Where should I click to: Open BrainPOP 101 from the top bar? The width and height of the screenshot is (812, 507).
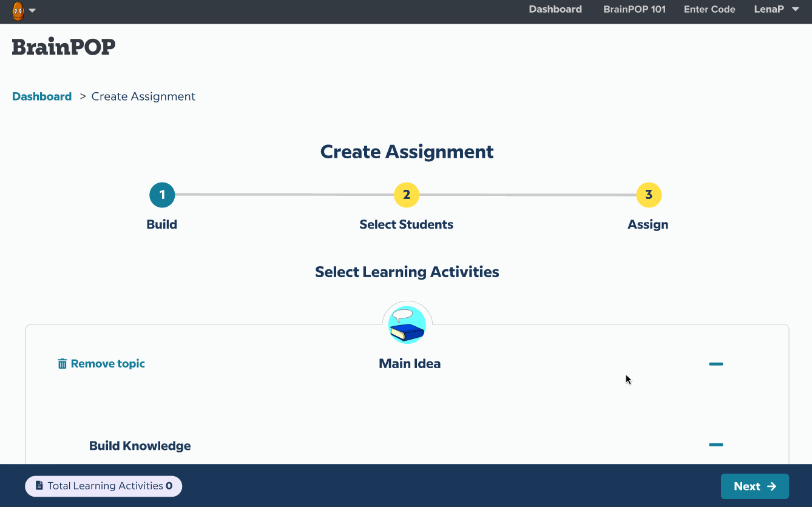click(x=634, y=9)
